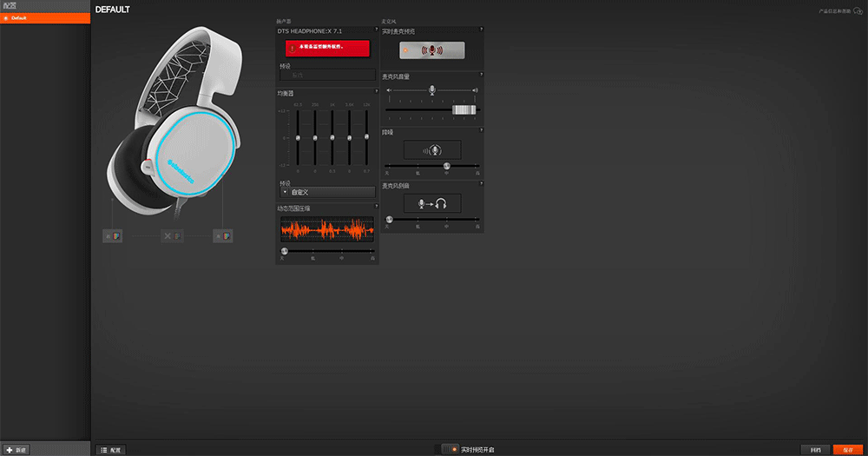The image size is (868, 456).
Task: Open the middle illumination link icon
Action: pyautogui.click(x=172, y=236)
